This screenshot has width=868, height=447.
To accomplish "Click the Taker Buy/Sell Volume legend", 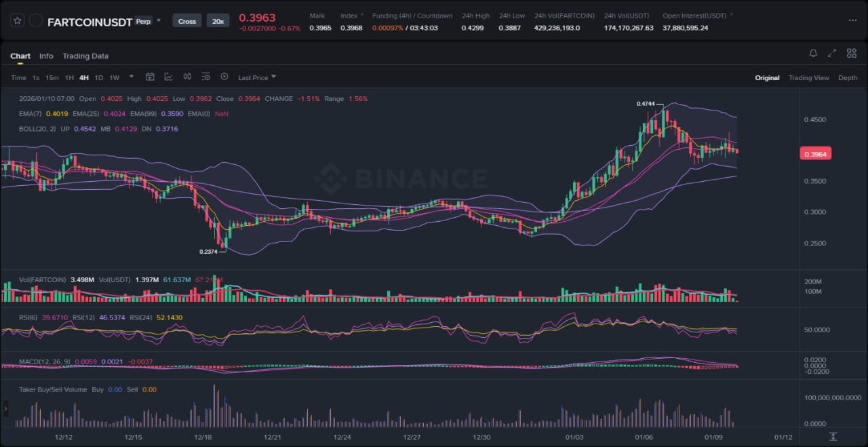I will click(53, 389).
